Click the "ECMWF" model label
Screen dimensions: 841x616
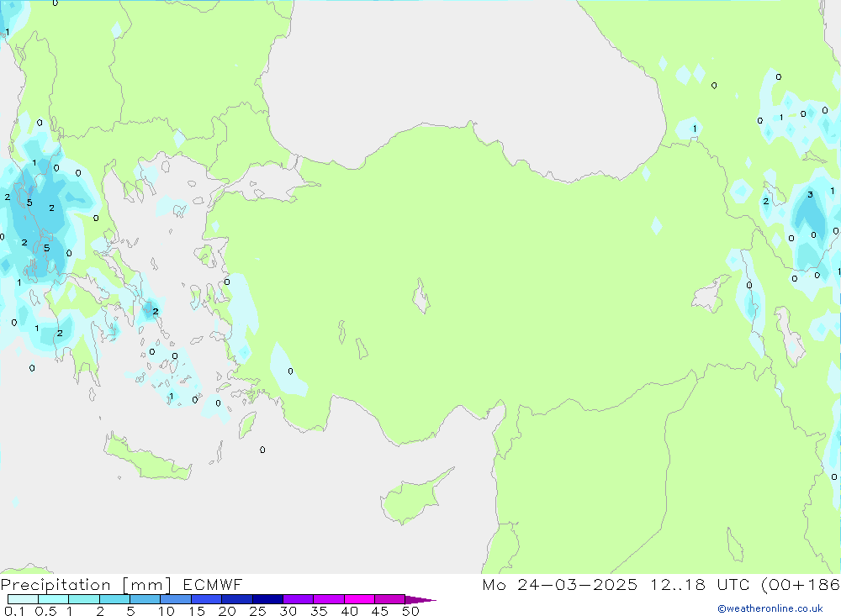213,584
